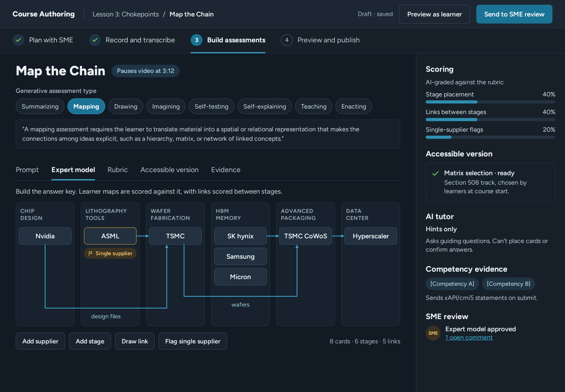The width and height of the screenshot is (565, 392).
Task: Open the Accessible version tab
Action: [x=169, y=170]
